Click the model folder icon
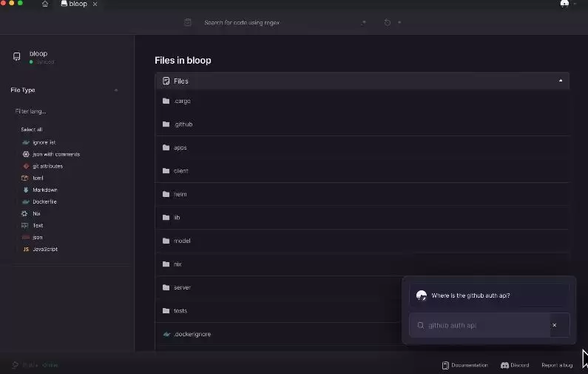The width and height of the screenshot is (588, 374). tap(166, 241)
